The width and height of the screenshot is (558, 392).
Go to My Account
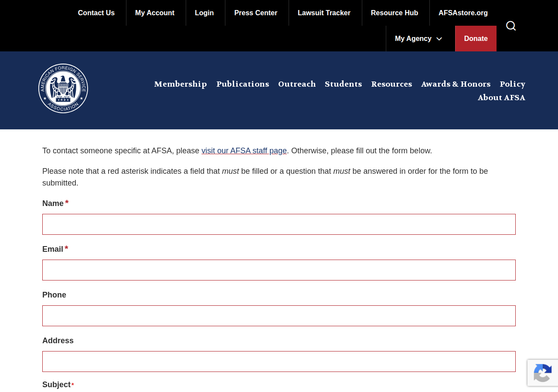coord(155,13)
